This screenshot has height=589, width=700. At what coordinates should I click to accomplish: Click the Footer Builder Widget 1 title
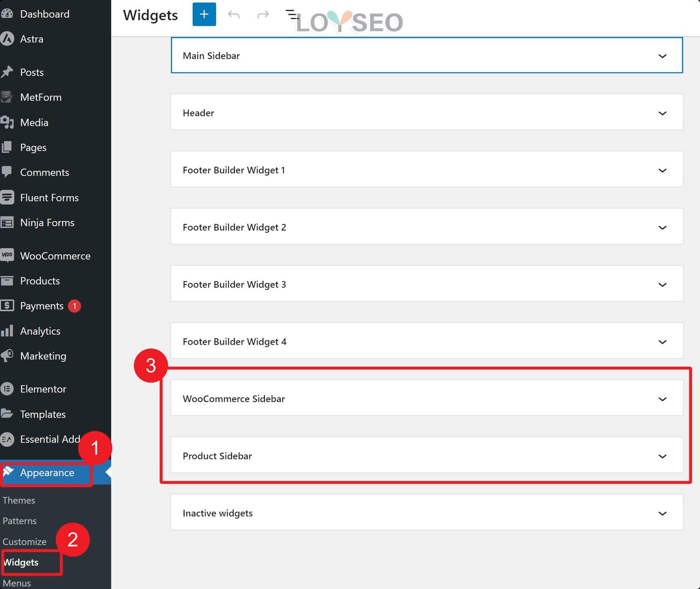[234, 170]
